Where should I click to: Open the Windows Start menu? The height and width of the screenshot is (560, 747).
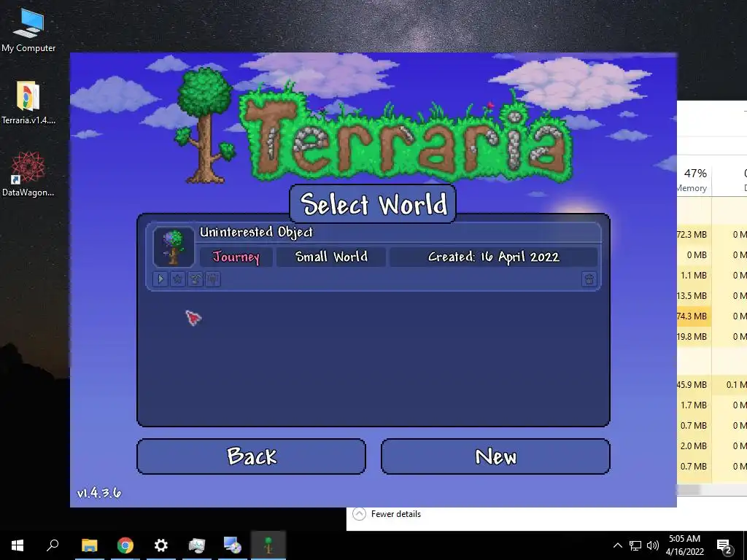tap(18, 545)
